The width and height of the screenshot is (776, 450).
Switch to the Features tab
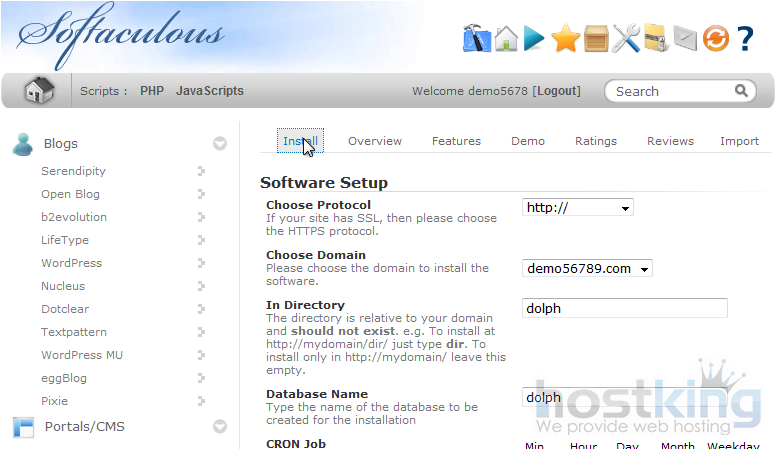tap(456, 141)
